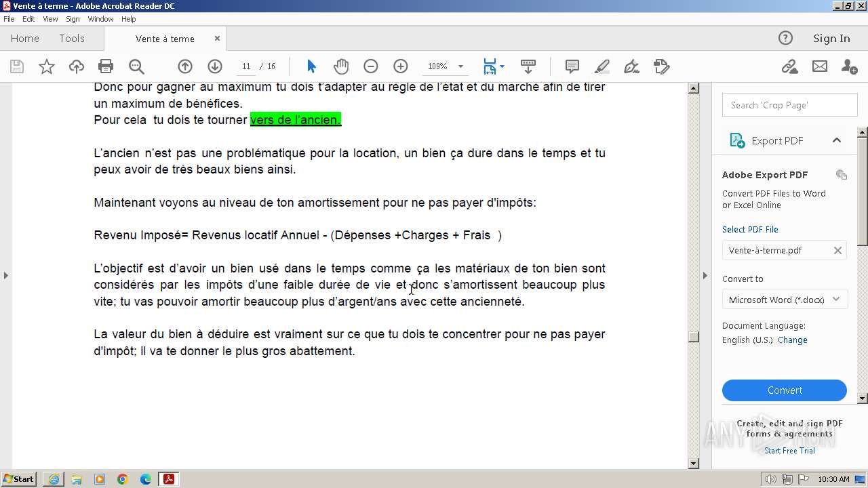
Task: Close the Vente à terme tab
Action: coord(217,39)
